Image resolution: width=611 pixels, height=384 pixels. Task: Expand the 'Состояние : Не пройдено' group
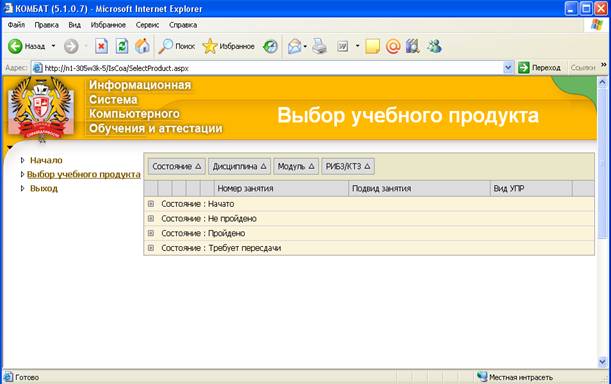(151, 218)
